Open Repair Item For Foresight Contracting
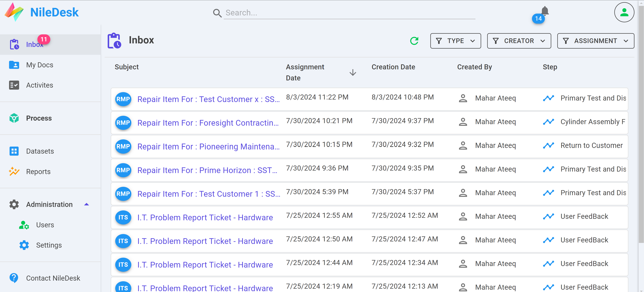Viewport: 644px width, 292px height. click(x=208, y=123)
